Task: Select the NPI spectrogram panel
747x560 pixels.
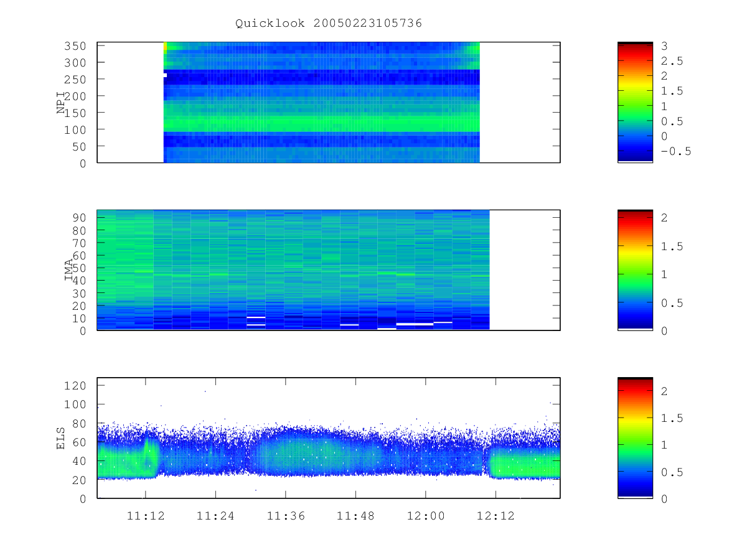Action: 329,103
